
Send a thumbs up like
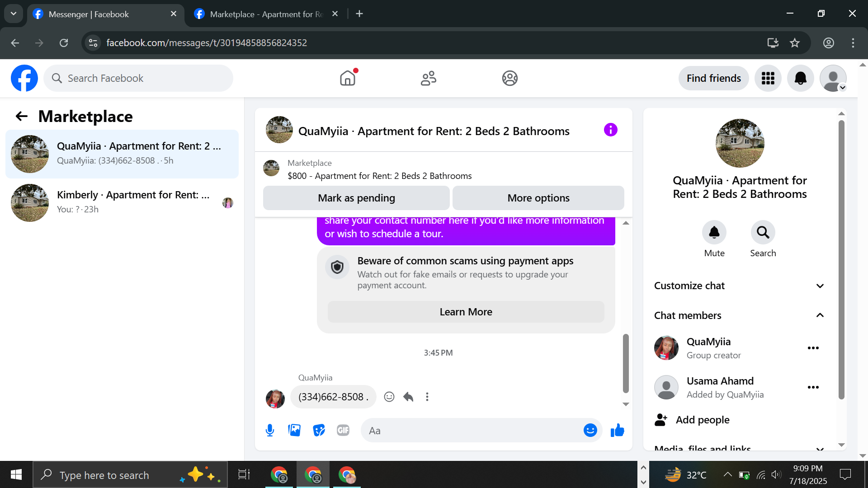617,431
